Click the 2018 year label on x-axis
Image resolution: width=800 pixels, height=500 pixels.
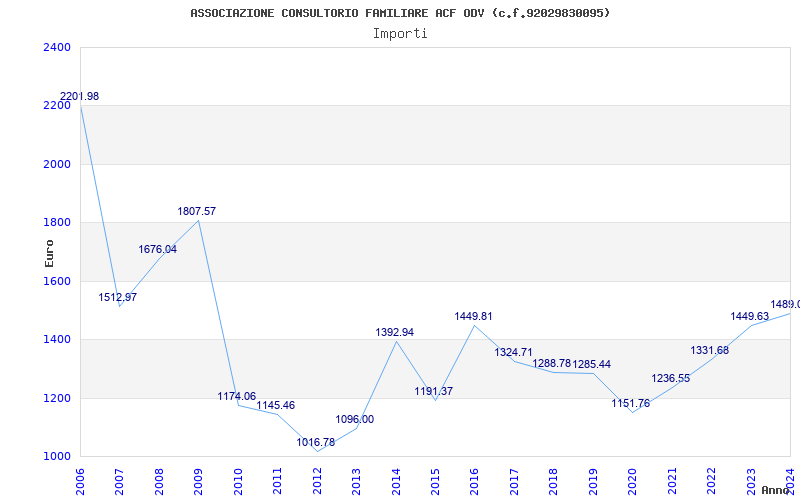pyautogui.click(x=554, y=482)
